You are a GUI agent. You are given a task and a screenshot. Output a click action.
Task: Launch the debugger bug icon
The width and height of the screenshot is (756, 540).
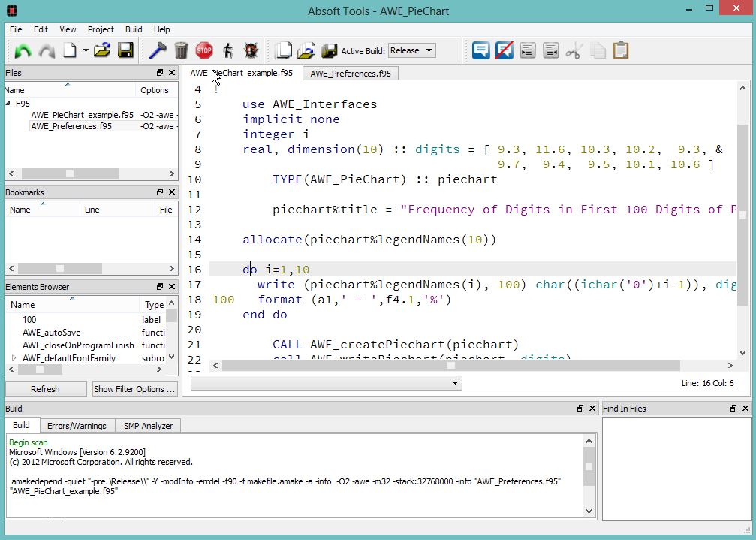tap(251, 51)
